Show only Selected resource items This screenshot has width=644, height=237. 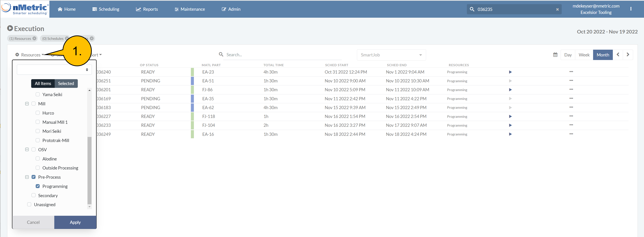[66, 83]
